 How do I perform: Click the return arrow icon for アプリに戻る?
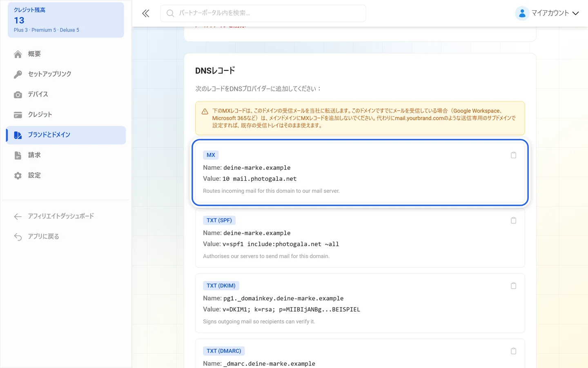[18, 237]
